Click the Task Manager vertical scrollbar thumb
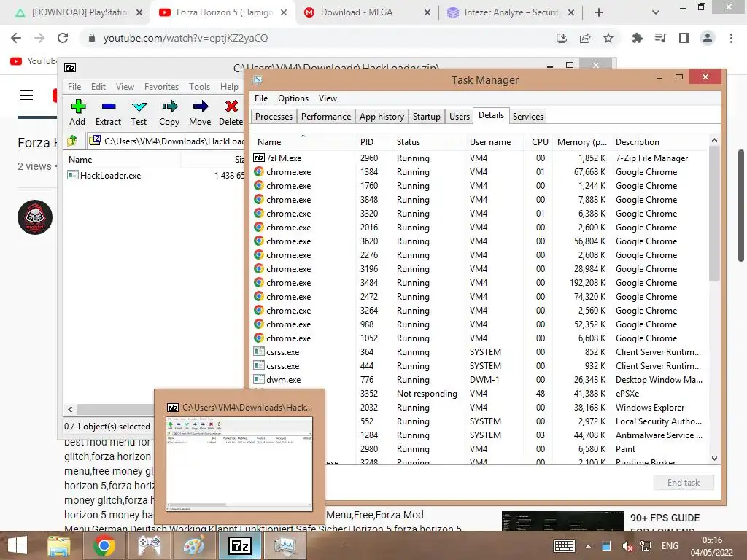 pos(713,213)
